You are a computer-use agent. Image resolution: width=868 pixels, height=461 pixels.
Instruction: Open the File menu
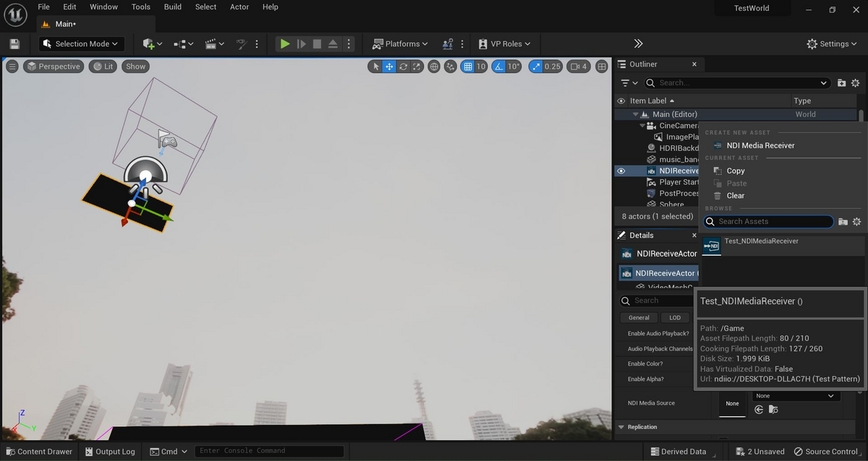(43, 7)
